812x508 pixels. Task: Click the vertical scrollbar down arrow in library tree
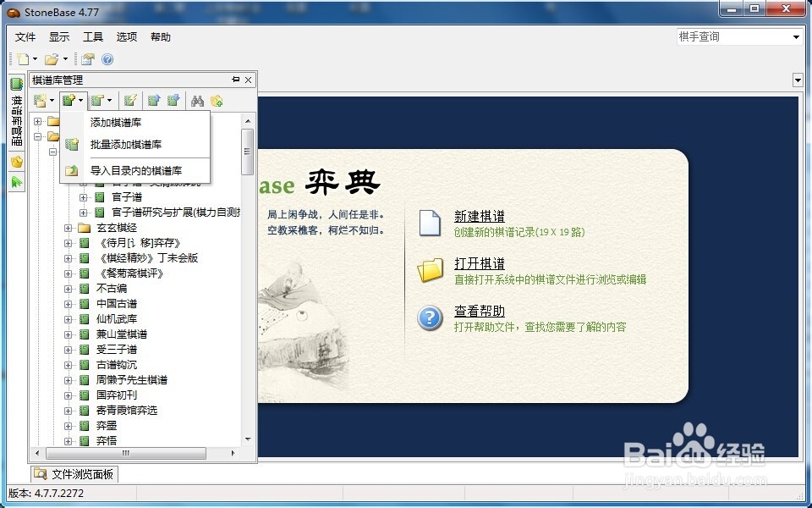[248, 439]
